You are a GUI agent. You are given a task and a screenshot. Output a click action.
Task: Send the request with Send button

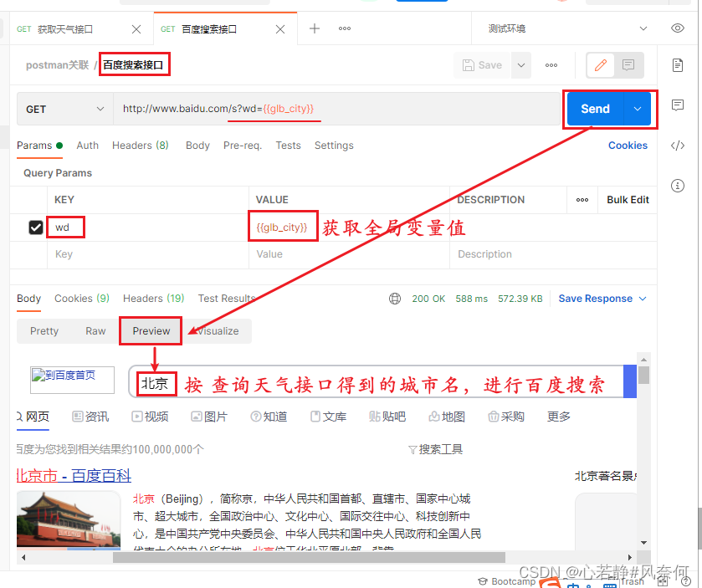tap(595, 109)
